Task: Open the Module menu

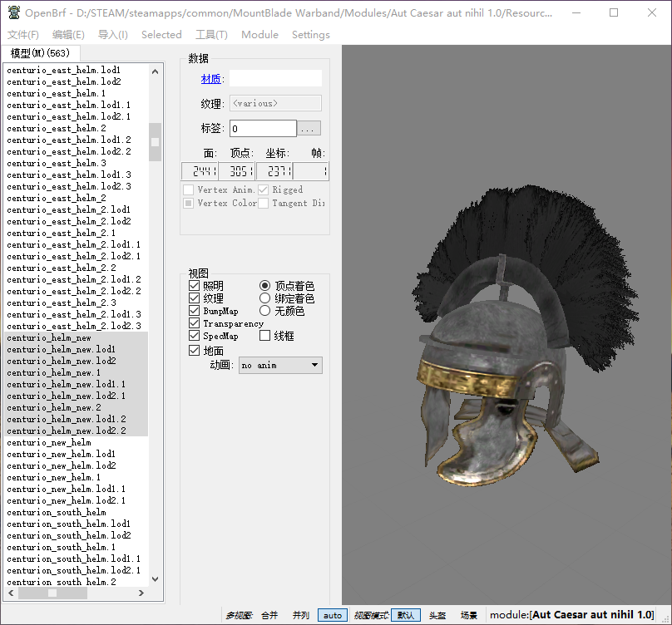Action: (x=259, y=35)
